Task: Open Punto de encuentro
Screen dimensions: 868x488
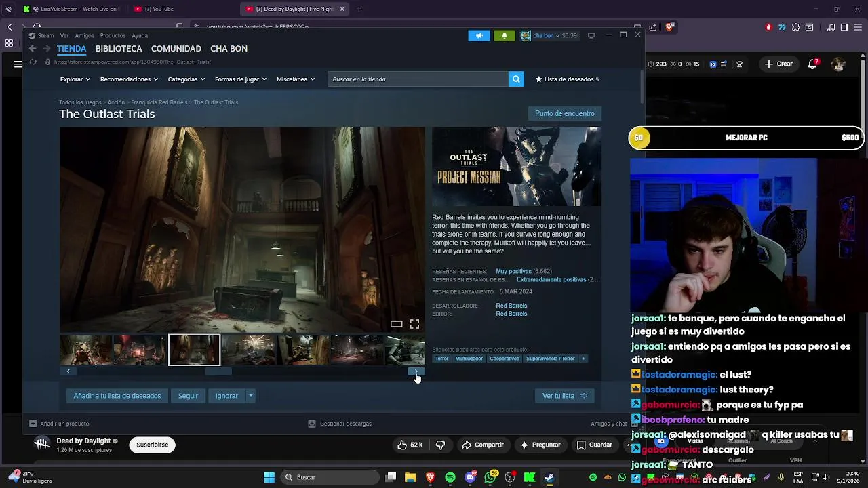Action: [x=565, y=113]
